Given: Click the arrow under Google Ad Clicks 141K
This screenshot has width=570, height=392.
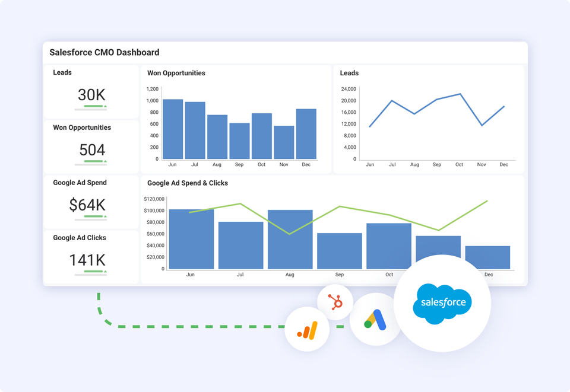Looking at the screenshot, I should tap(104, 270).
